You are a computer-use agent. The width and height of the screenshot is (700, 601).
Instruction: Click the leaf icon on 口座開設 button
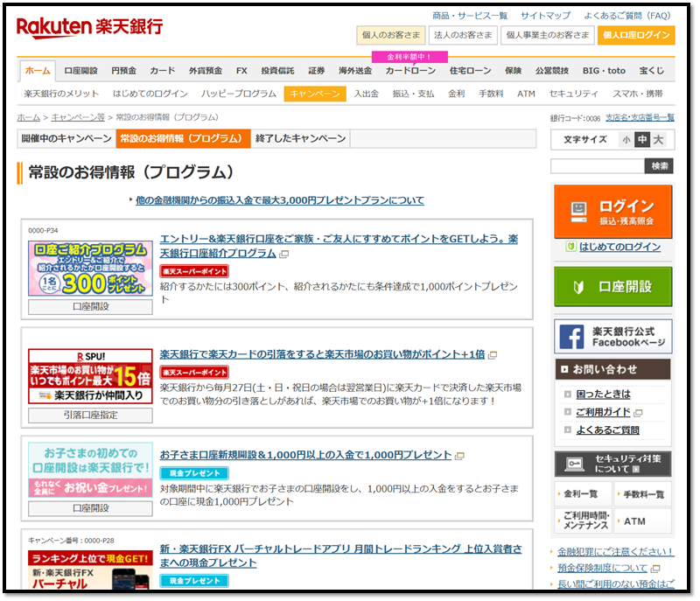pyautogui.click(x=578, y=287)
